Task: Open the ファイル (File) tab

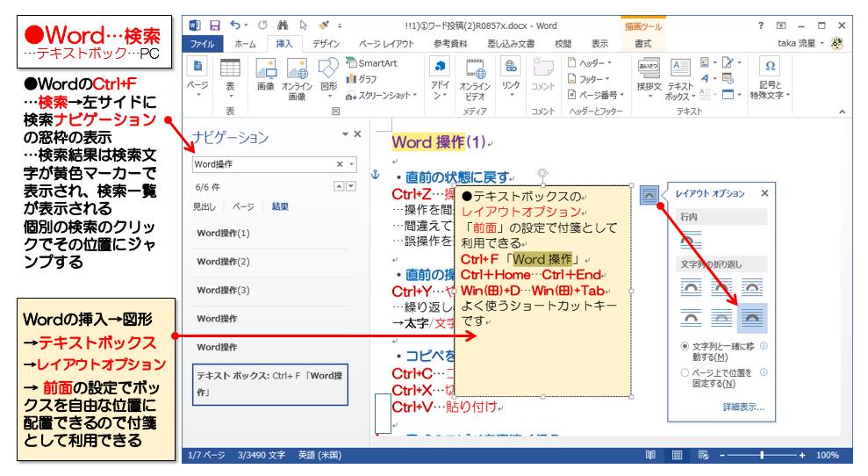Action: pyautogui.click(x=203, y=44)
